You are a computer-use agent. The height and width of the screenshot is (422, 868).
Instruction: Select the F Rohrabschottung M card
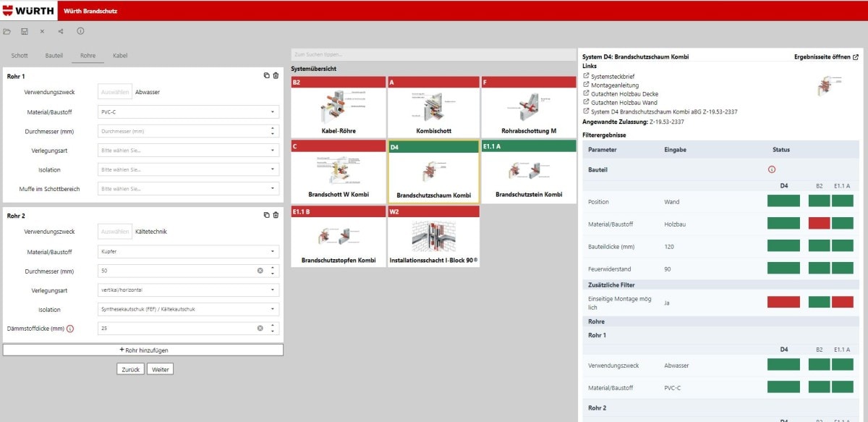(529, 107)
